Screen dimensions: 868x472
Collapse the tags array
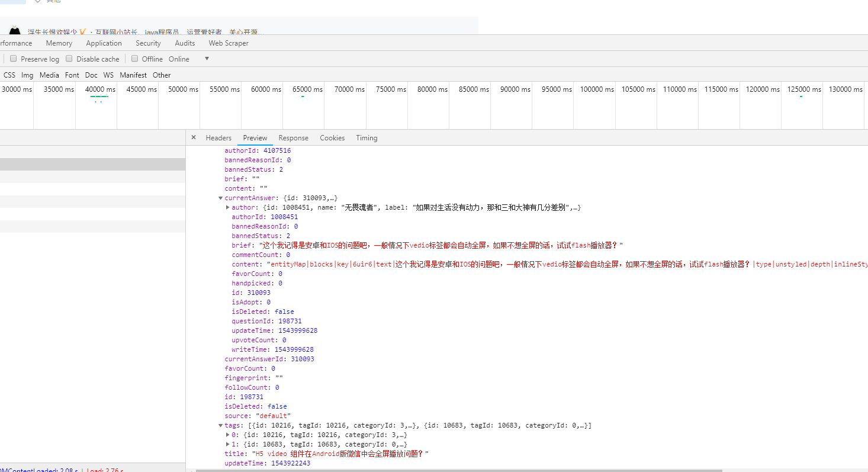[x=221, y=425]
